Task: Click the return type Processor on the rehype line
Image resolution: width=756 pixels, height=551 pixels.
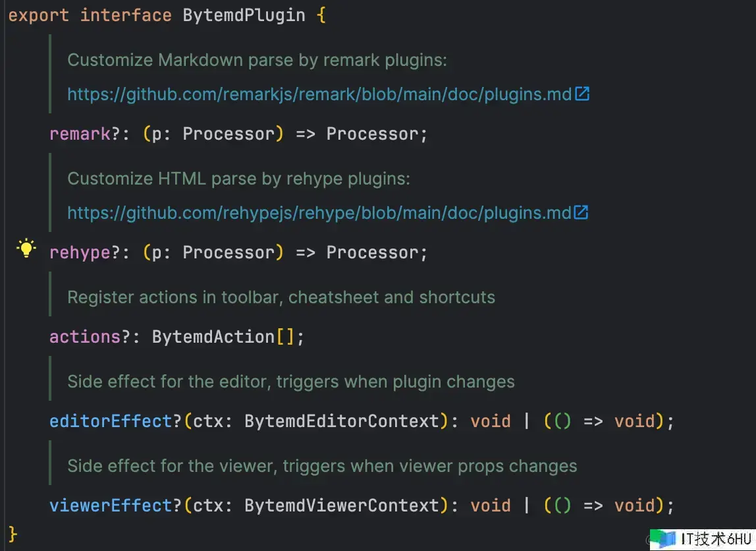Action: click(x=372, y=253)
